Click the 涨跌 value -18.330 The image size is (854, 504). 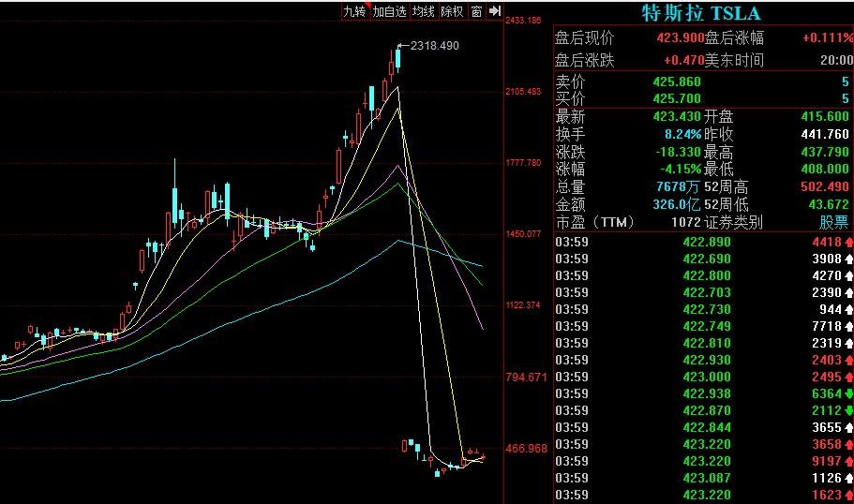[x=678, y=152]
